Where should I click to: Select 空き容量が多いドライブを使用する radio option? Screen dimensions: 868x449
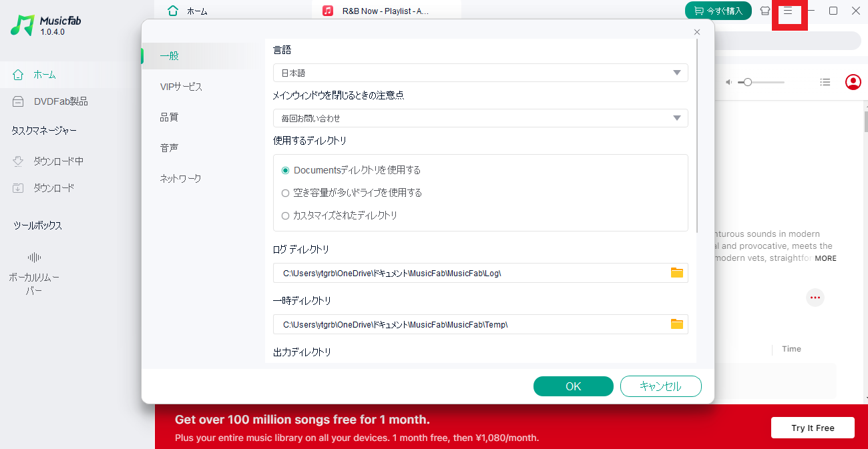[286, 193]
